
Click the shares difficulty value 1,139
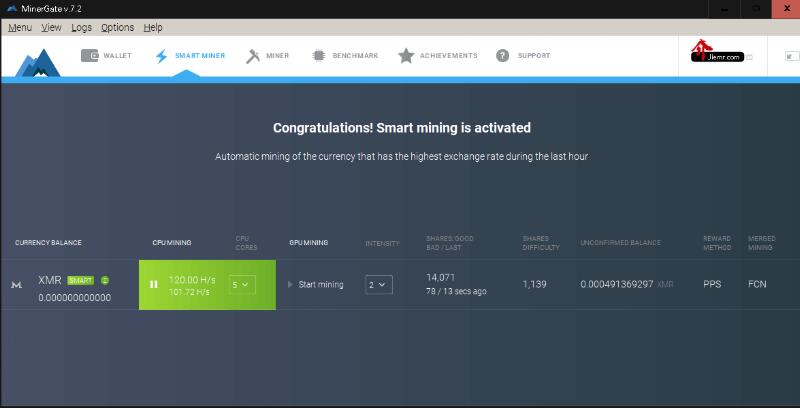tap(534, 285)
